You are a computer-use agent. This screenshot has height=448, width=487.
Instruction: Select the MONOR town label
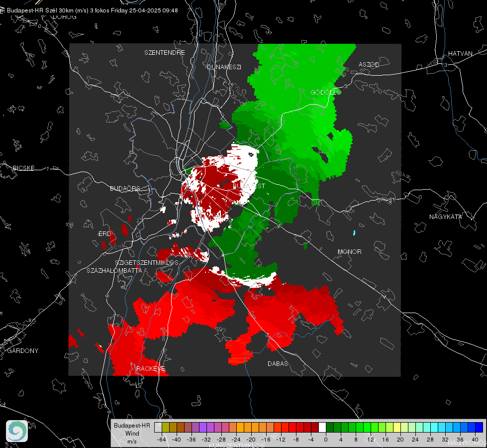pyautogui.click(x=349, y=251)
